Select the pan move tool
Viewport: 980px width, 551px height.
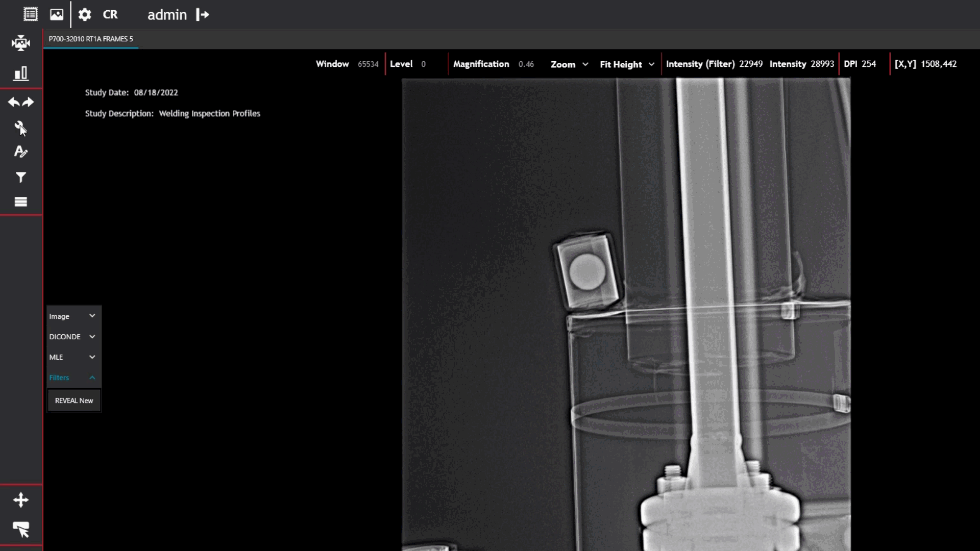click(21, 500)
